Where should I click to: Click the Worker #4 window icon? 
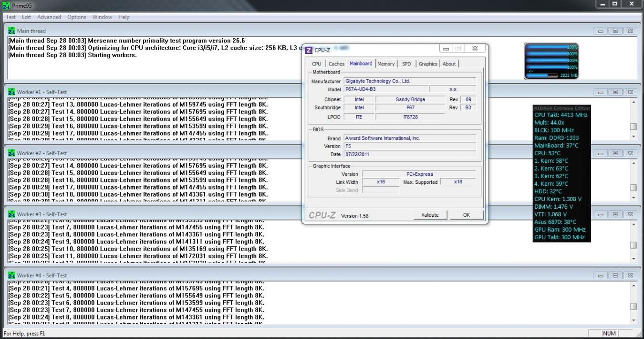point(12,275)
